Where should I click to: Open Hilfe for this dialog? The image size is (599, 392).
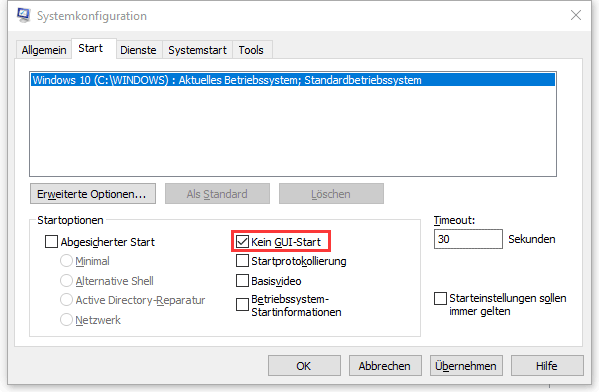pos(547,366)
